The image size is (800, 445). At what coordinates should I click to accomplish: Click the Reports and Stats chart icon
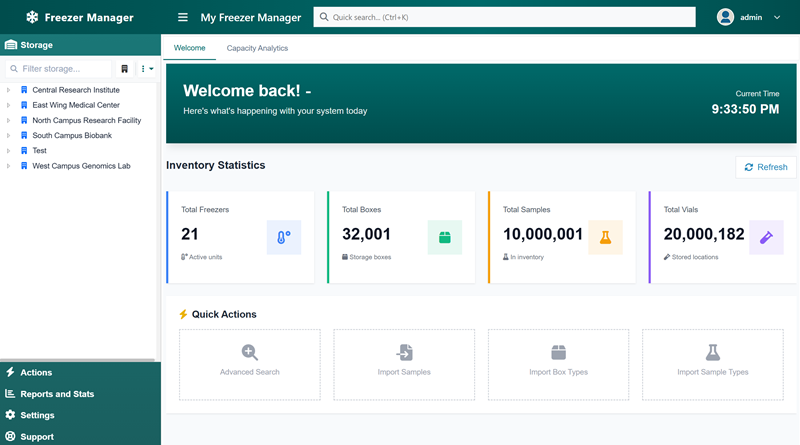(10, 393)
